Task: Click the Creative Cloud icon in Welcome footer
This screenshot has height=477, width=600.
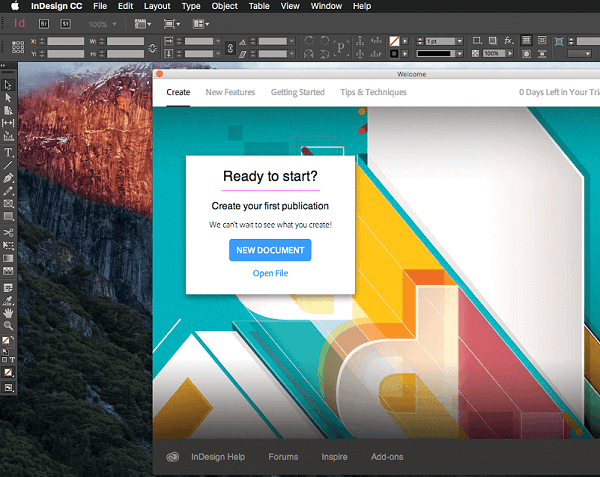Action: (x=173, y=457)
